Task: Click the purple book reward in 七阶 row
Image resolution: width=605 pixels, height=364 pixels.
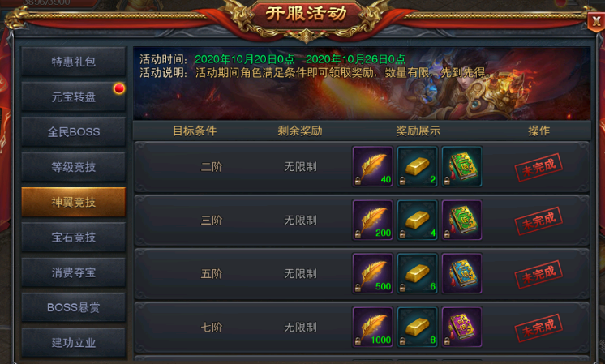Action: pyautogui.click(x=461, y=327)
